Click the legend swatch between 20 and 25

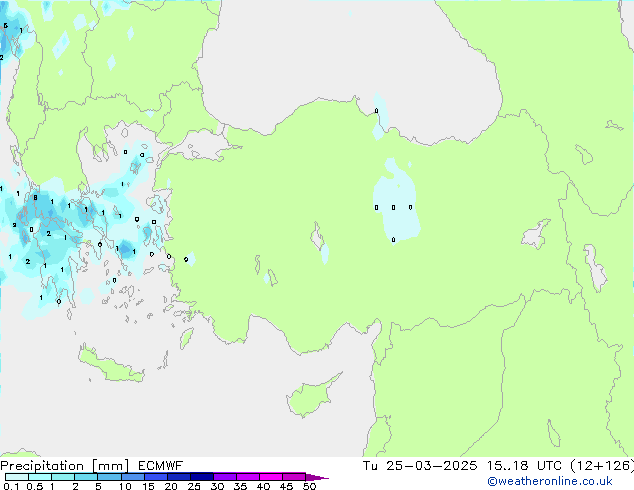[178, 477]
